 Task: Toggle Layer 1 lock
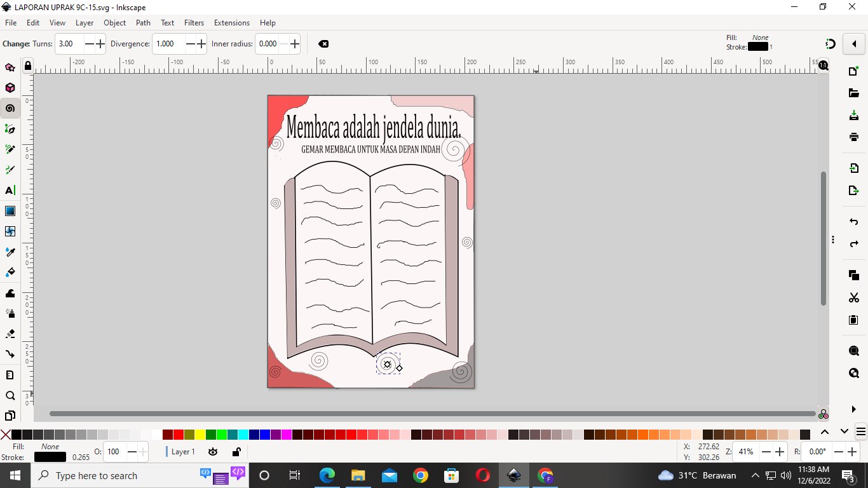[x=236, y=452]
